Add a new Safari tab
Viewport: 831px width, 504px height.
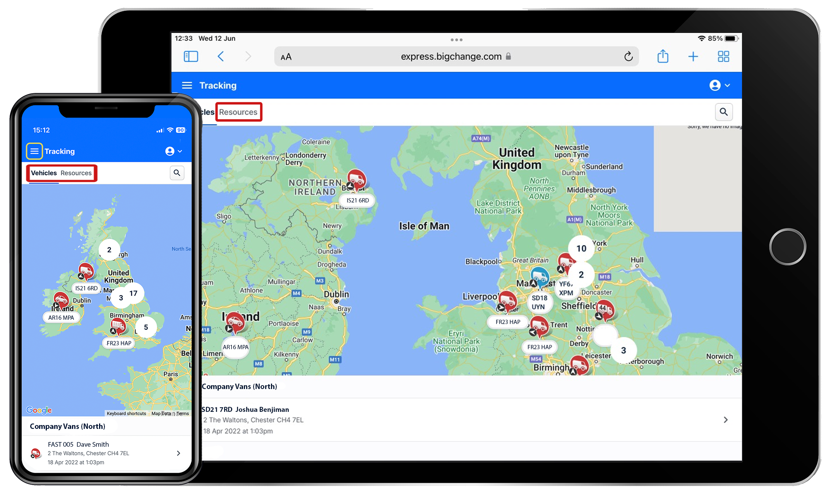tap(693, 57)
